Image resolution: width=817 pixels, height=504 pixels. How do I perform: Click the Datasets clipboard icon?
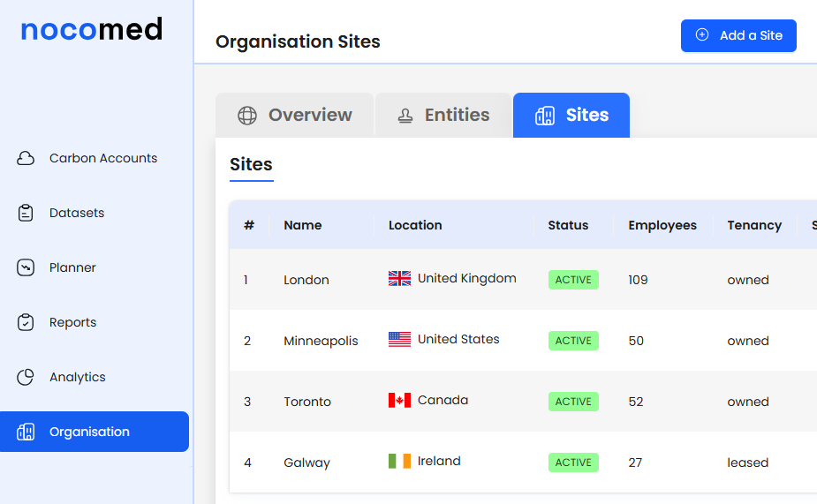26,213
